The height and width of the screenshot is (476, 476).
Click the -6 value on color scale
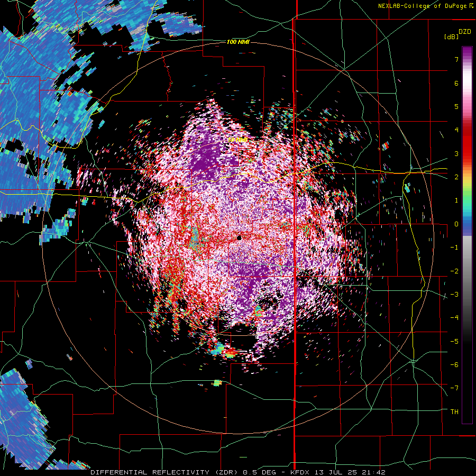tap(454, 364)
